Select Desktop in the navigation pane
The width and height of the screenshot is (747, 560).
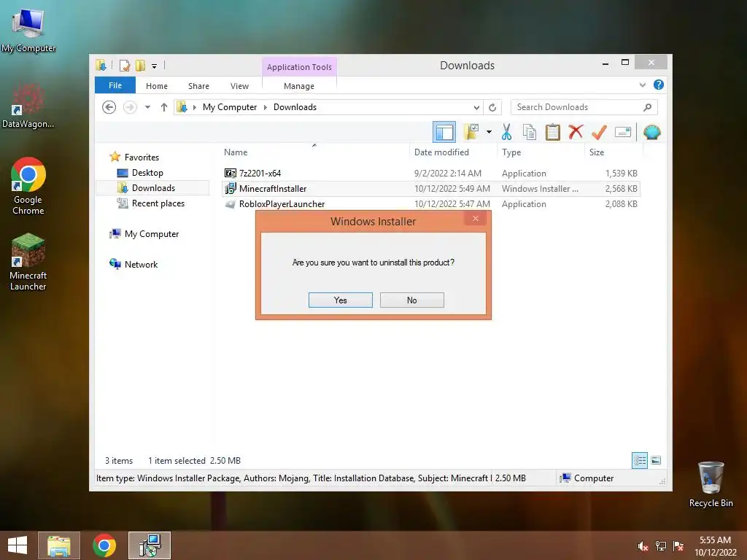147,173
